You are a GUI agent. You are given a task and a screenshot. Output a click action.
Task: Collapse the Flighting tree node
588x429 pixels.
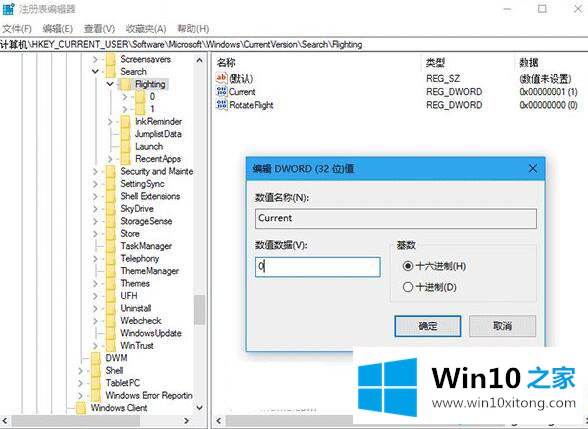pos(110,84)
